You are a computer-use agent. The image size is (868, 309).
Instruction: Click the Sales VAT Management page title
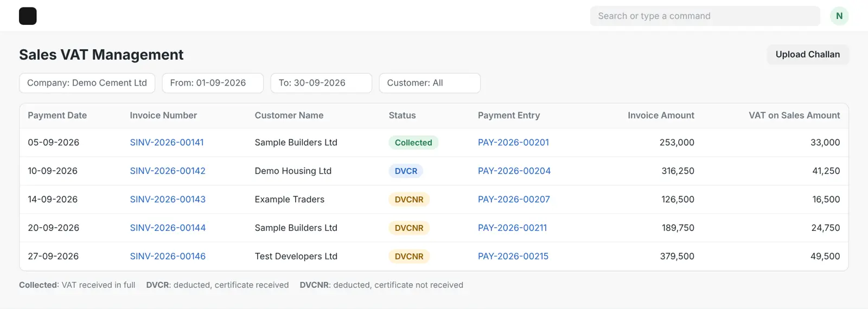(x=101, y=55)
